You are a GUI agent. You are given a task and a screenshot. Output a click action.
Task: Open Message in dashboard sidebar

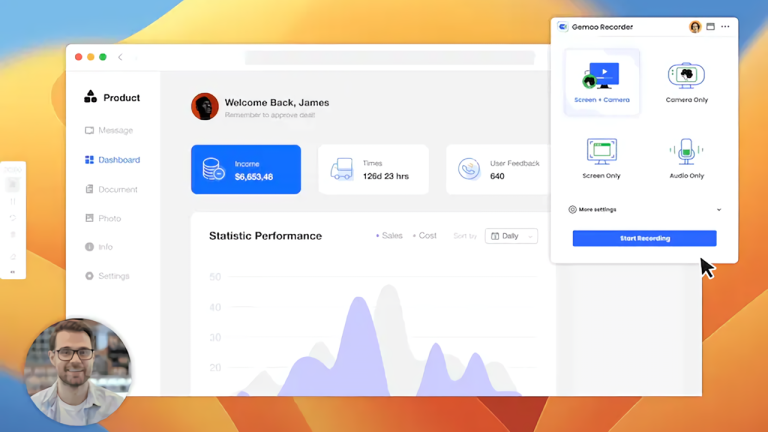click(109, 130)
